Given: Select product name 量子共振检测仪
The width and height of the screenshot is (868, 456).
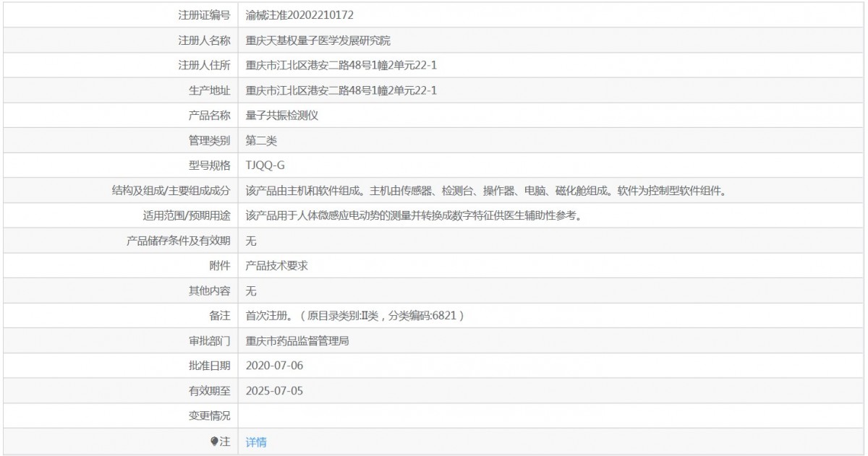Looking at the screenshot, I should click(x=282, y=115).
